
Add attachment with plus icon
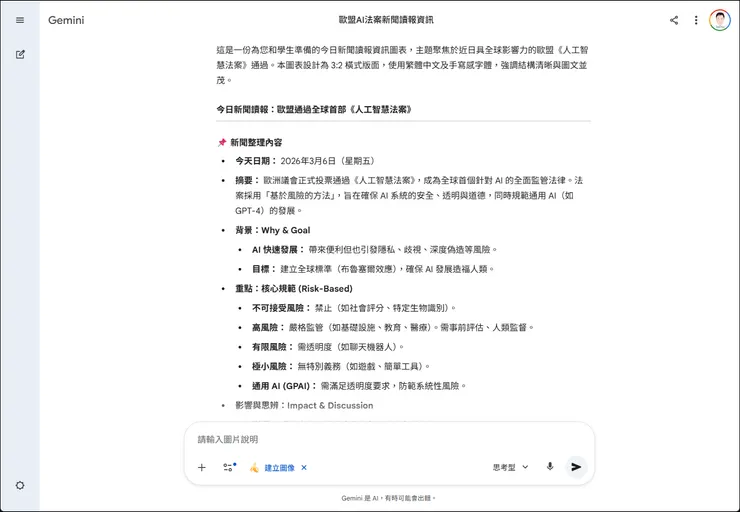coord(202,467)
